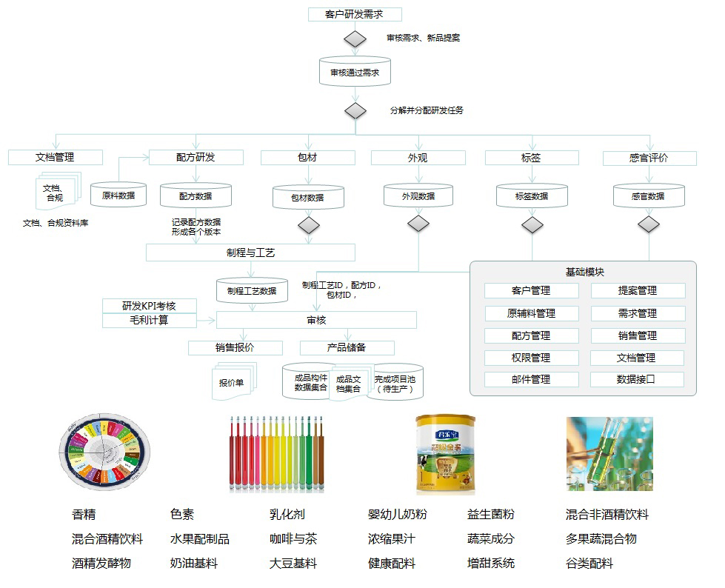Click the 完成项目池(待生产) cylinder

pyautogui.click(x=397, y=382)
